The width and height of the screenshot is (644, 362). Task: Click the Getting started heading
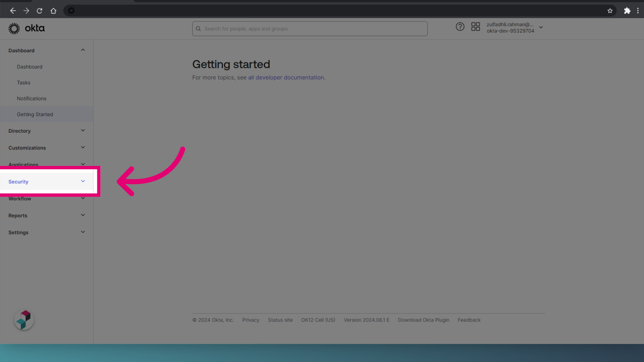coord(231,64)
